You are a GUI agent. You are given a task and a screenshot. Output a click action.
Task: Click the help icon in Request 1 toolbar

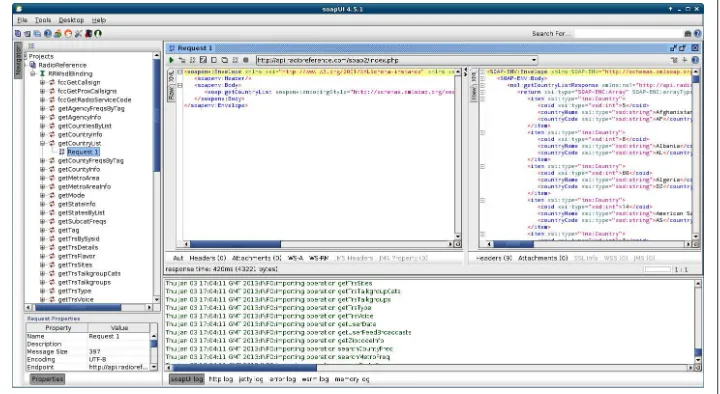(x=695, y=60)
